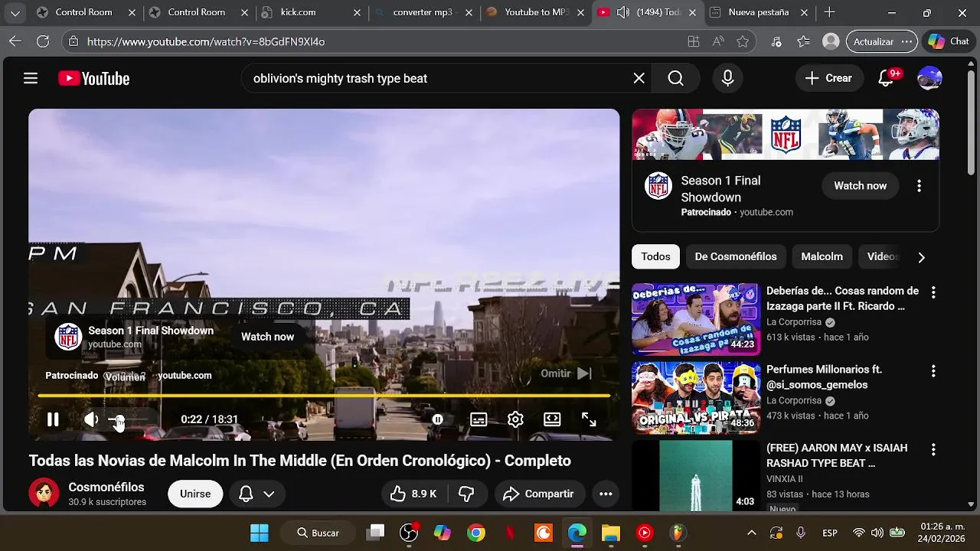Toggle subtitles in the video player

click(479, 419)
